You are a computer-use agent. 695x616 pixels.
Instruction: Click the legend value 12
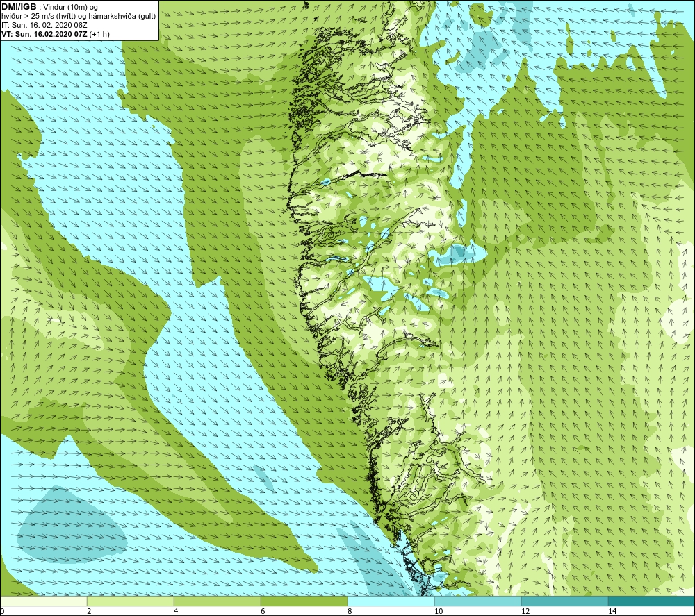point(525,611)
